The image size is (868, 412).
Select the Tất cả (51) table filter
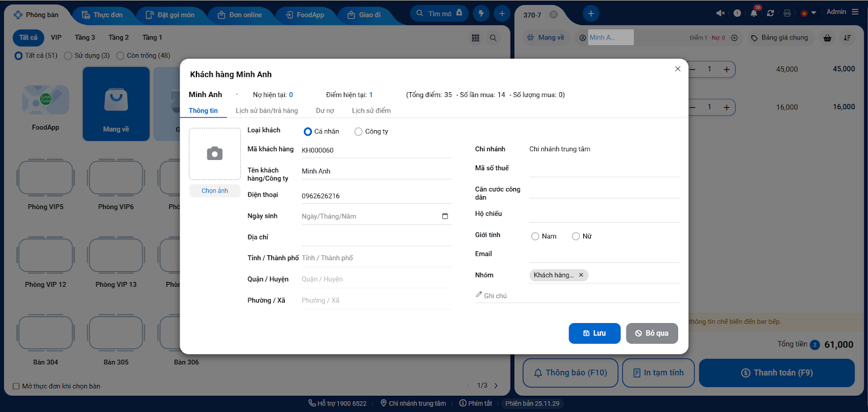coord(18,56)
